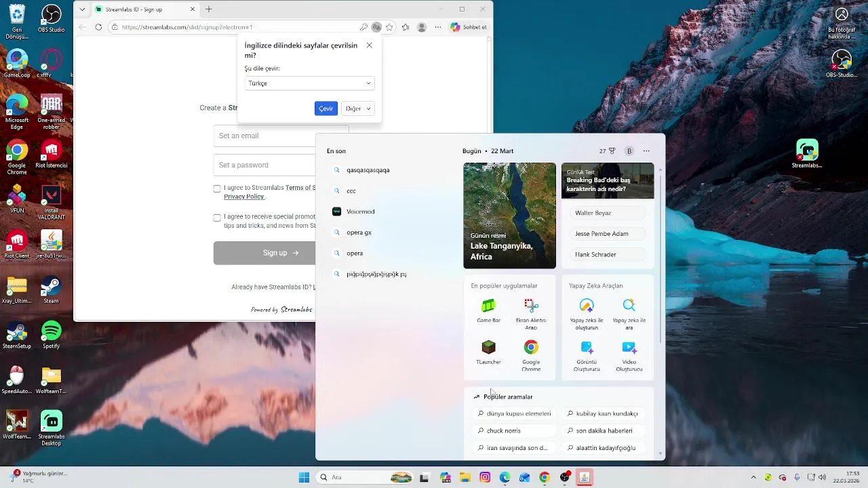Click the Set a password field
Image resolution: width=868 pixels, height=488 pixels.
[x=264, y=165]
